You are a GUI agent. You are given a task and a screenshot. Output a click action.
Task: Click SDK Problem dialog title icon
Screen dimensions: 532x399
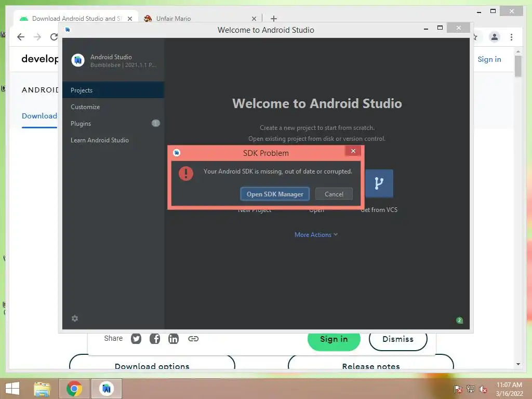(177, 153)
